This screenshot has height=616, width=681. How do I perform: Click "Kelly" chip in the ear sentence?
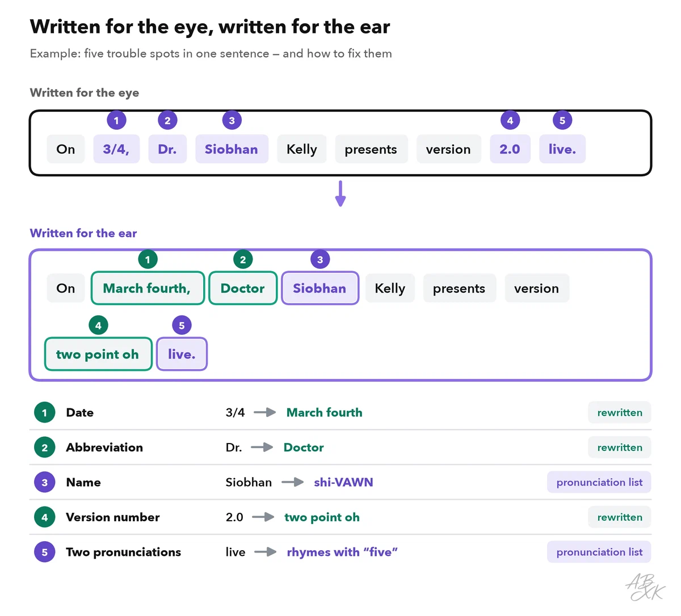click(390, 288)
